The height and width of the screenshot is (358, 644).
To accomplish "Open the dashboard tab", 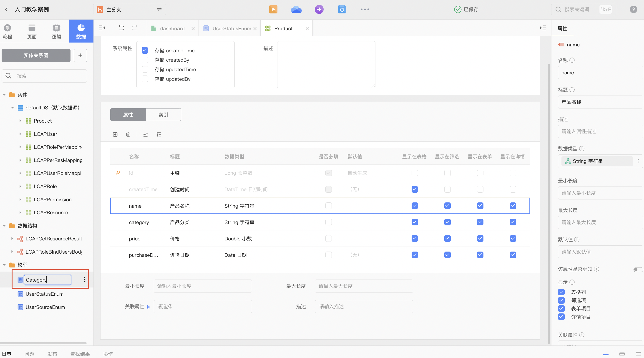I will coord(172,28).
